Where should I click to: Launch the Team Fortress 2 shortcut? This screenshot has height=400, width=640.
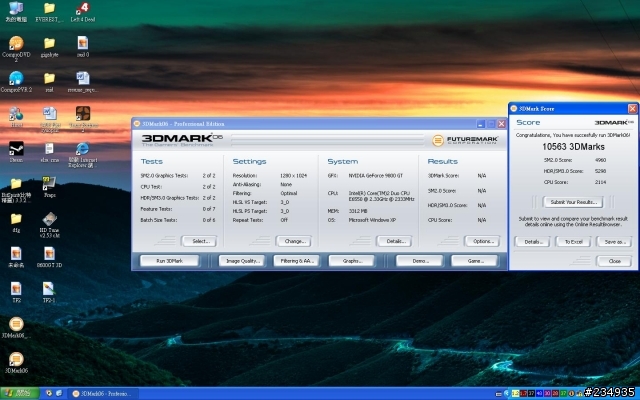(x=83, y=119)
